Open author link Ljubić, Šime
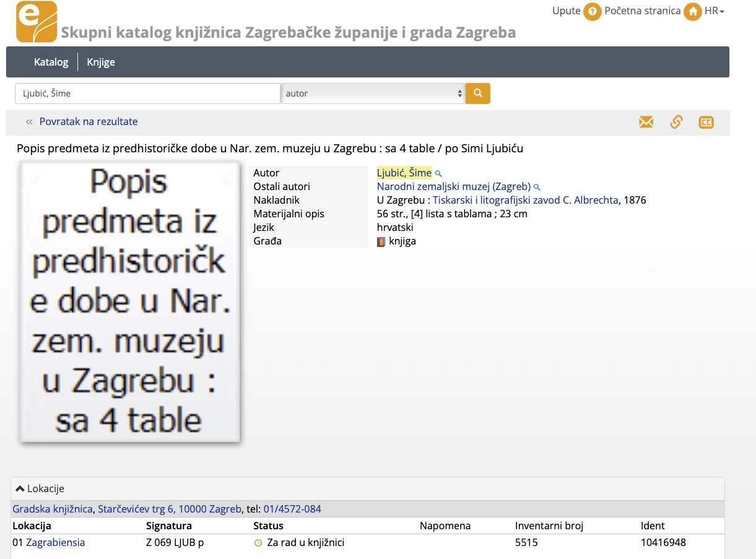Viewport: 756px width, 559px height. point(404,173)
